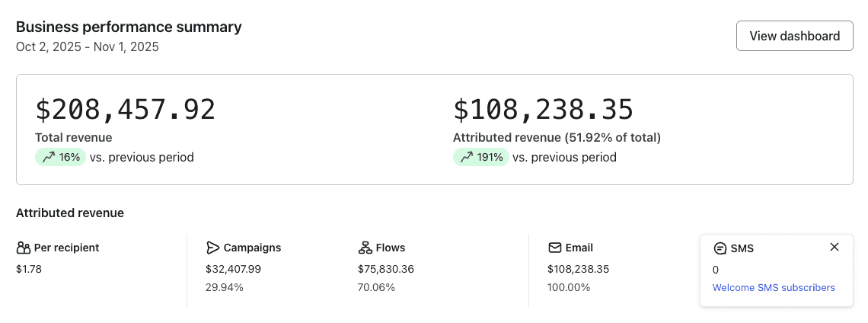Click the Flows value $75,830.36
Screen dimensions: 868x323
(386, 270)
